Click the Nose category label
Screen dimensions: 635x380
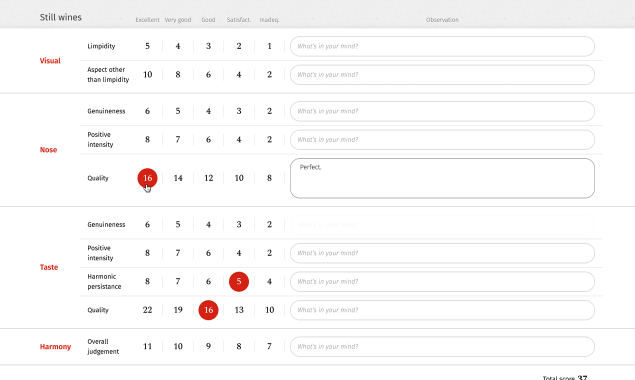pyautogui.click(x=48, y=150)
